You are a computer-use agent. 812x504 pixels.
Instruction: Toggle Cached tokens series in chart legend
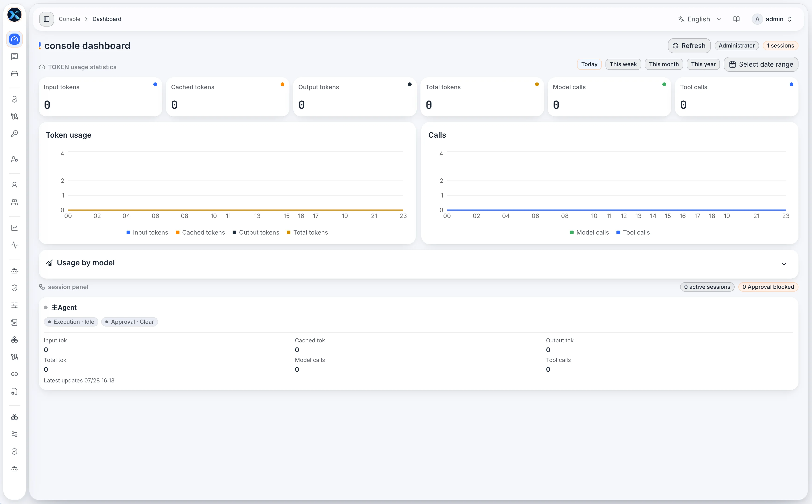[200, 232]
